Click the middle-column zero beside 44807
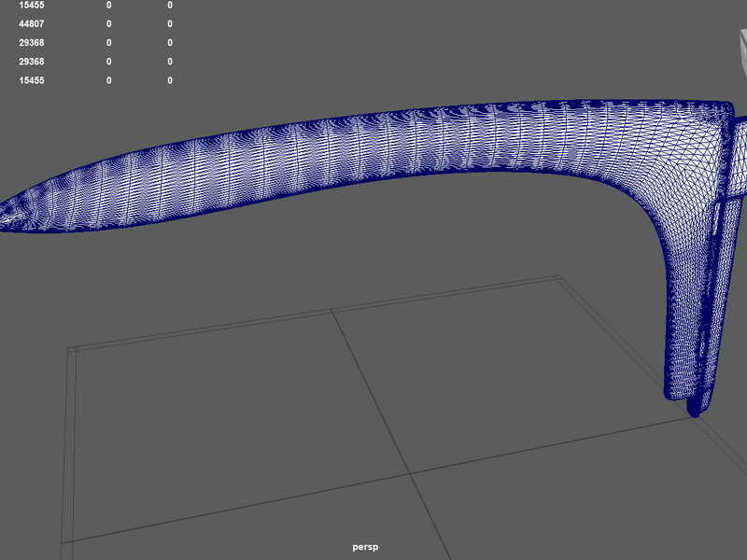The width and height of the screenshot is (747, 560). [109, 24]
